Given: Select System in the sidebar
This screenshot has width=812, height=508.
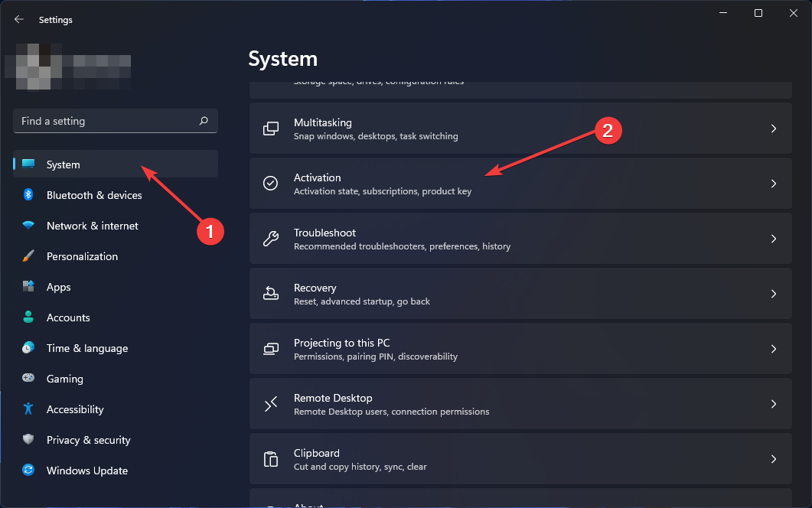Looking at the screenshot, I should point(116,164).
